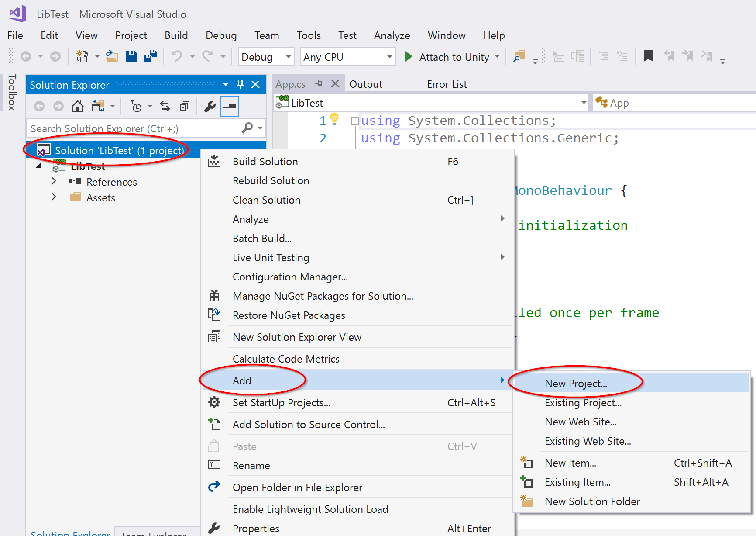The height and width of the screenshot is (536, 756).
Task: Toggle pin on the App.cs tab
Action: tap(319, 83)
